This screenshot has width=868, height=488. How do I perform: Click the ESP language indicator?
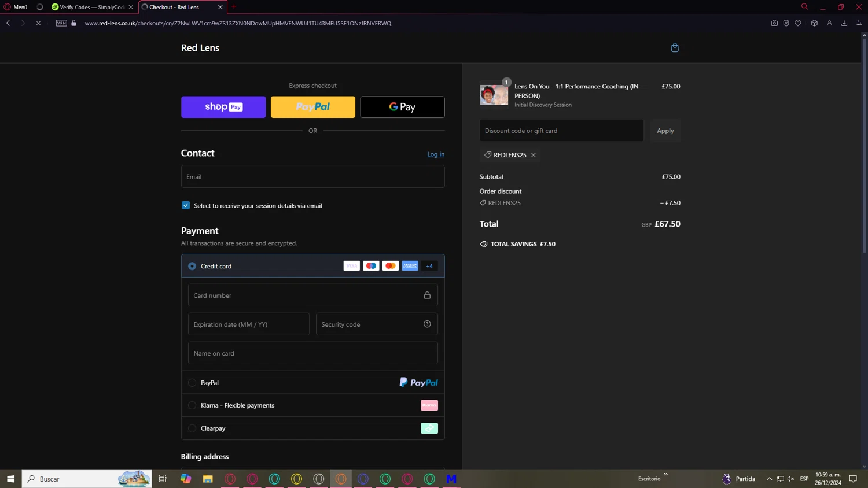804,479
